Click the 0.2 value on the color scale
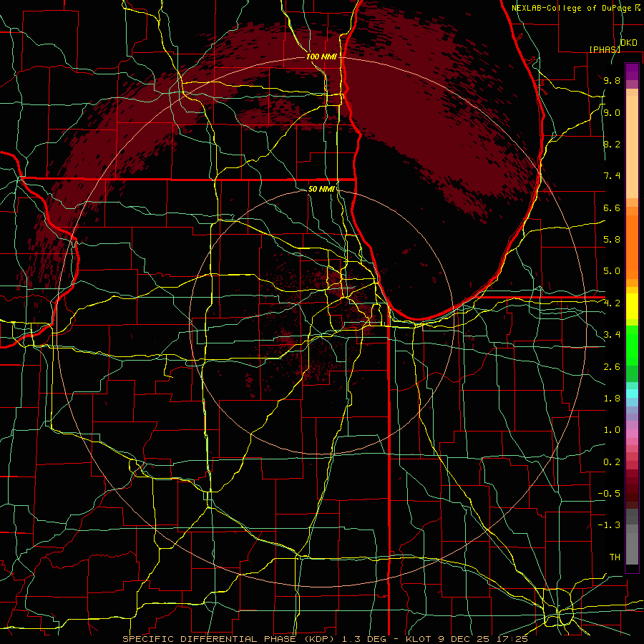The height and width of the screenshot is (644, 644). 612,462
